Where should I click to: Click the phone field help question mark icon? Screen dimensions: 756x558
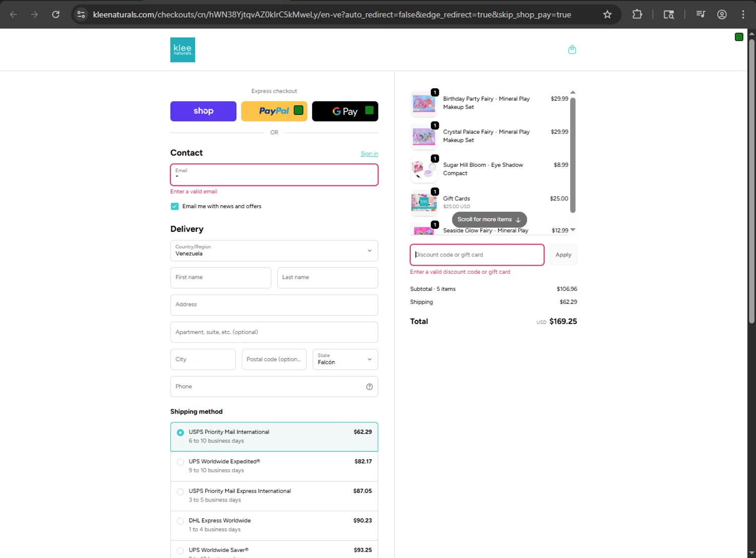click(369, 387)
